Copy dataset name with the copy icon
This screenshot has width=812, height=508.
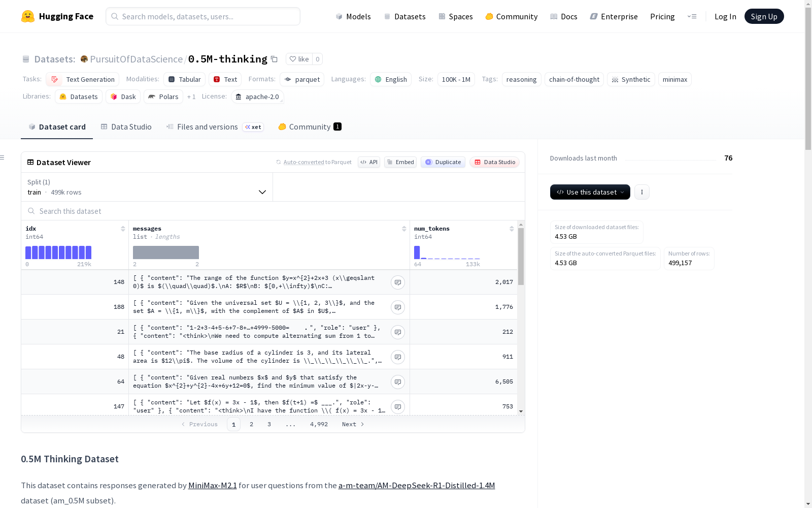click(274, 59)
